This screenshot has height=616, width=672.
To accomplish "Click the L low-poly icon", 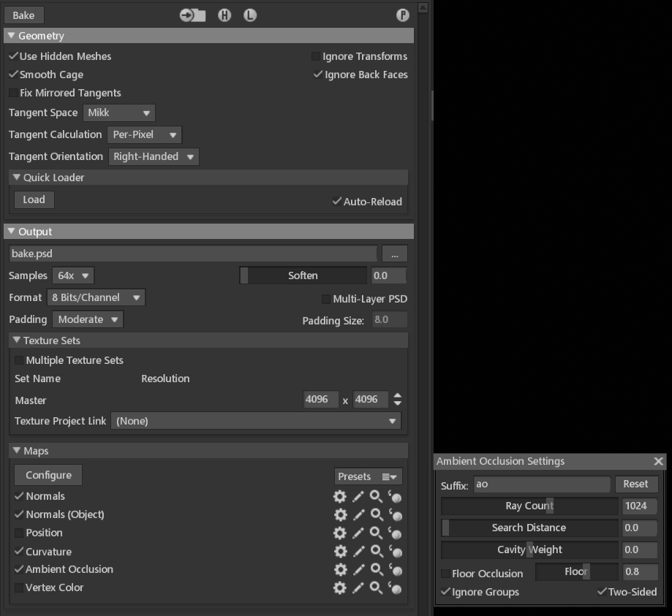I will (x=250, y=15).
